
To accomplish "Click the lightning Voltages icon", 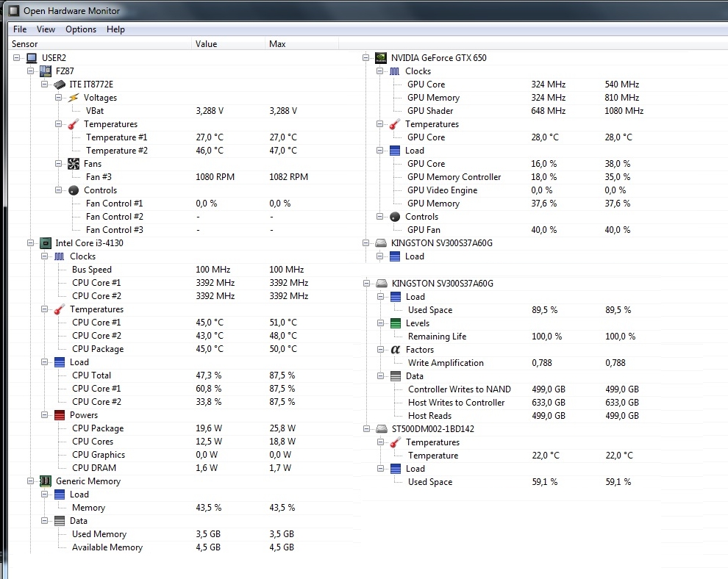I will coord(74,98).
